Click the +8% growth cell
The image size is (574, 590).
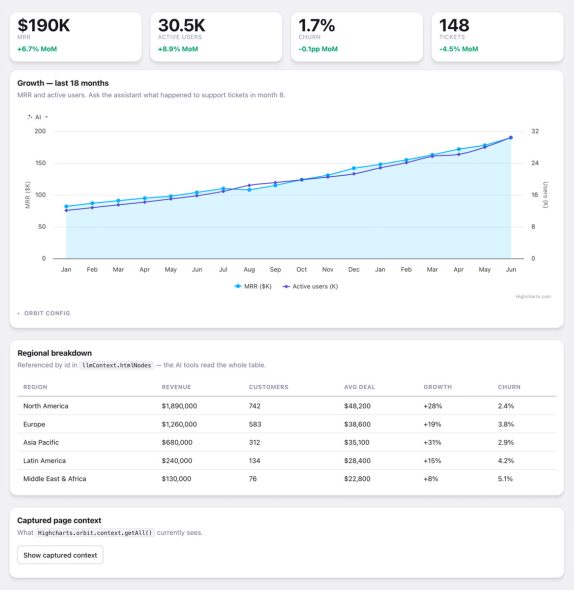pyautogui.click(x=431, y=479)
